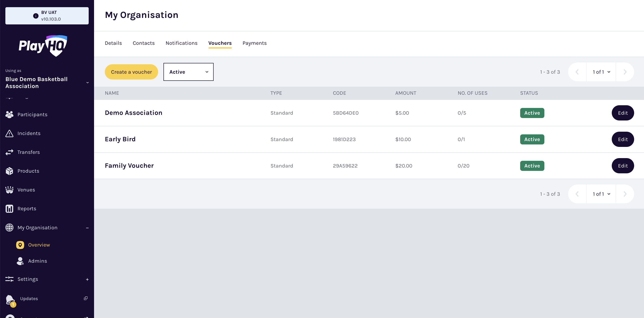Click the NAME column header
This screenshot has width=644, height=318.
pos(112,93)
